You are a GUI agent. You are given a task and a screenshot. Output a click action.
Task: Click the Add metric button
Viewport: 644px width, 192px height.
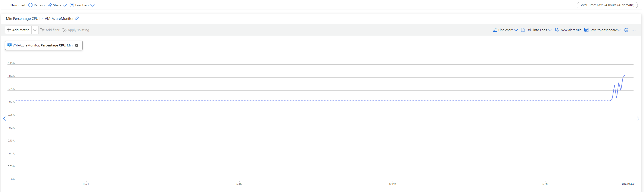click(x=18, y=30)
